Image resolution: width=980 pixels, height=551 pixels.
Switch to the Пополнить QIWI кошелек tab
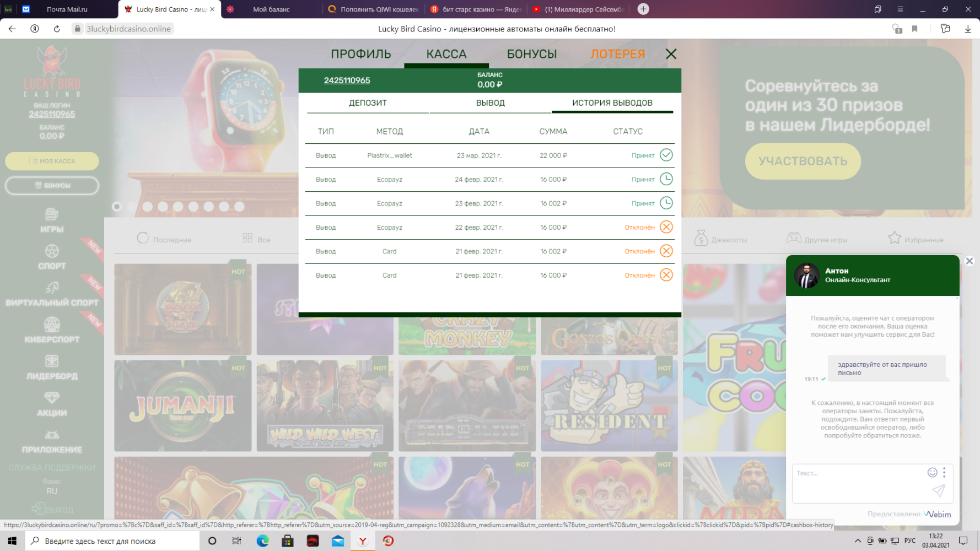tap(373, 9)
